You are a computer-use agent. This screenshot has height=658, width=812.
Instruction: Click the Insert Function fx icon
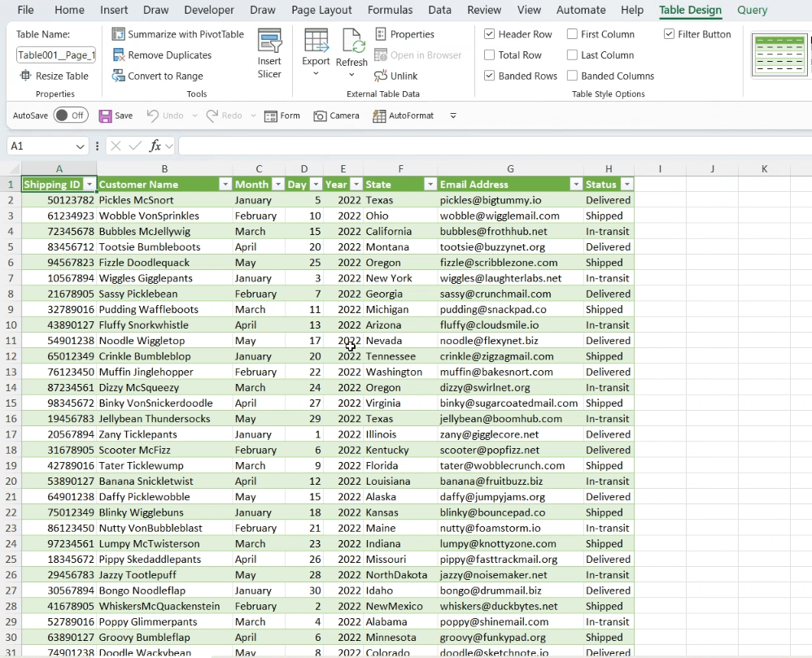tap(155, 146)
